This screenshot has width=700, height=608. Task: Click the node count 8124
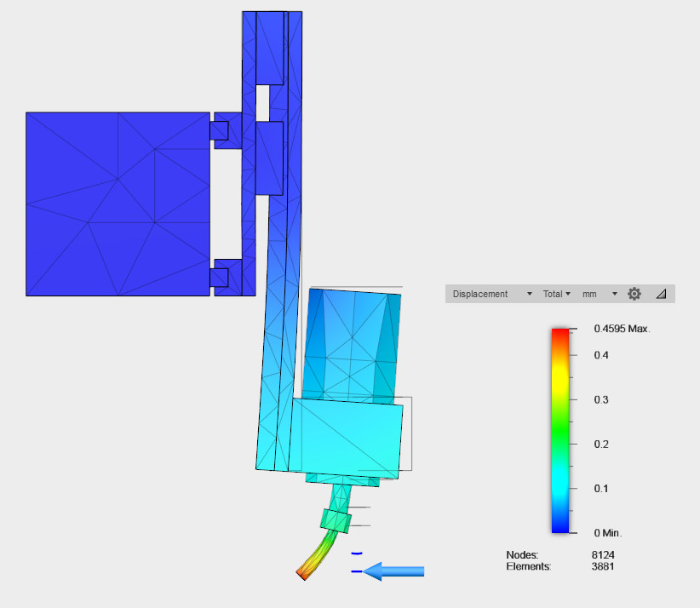[x=603, y=555]
